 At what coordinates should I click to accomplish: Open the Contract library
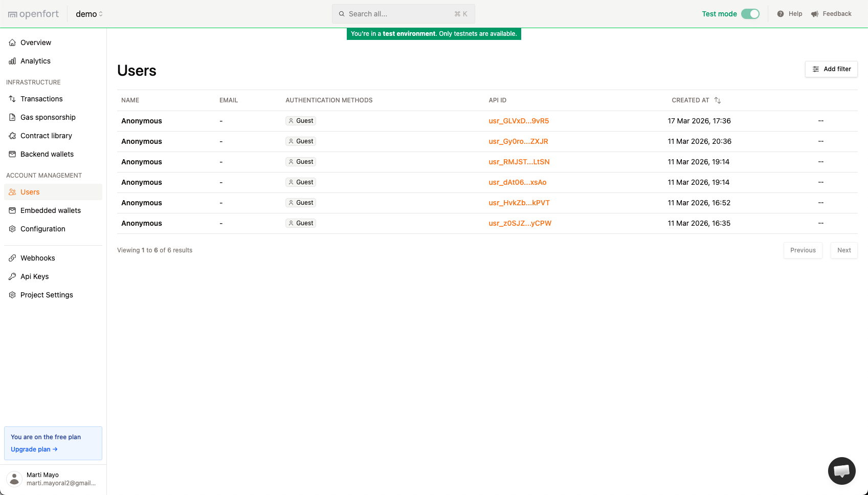click(x=46, y=136)
